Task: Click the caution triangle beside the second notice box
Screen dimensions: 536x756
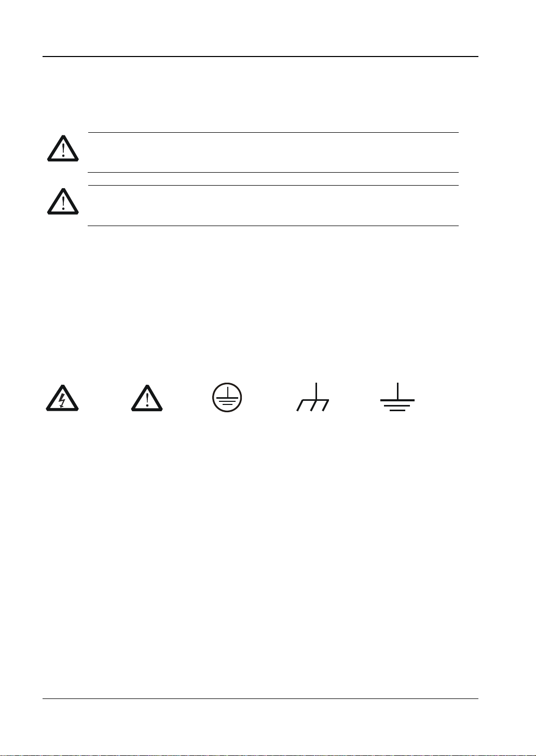Action: (63, 201)
